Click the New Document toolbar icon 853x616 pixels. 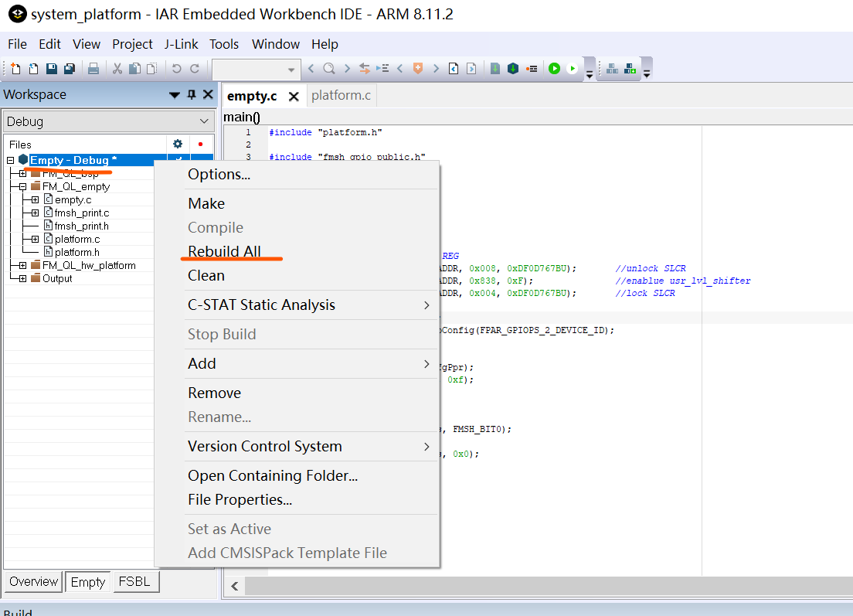16,69
